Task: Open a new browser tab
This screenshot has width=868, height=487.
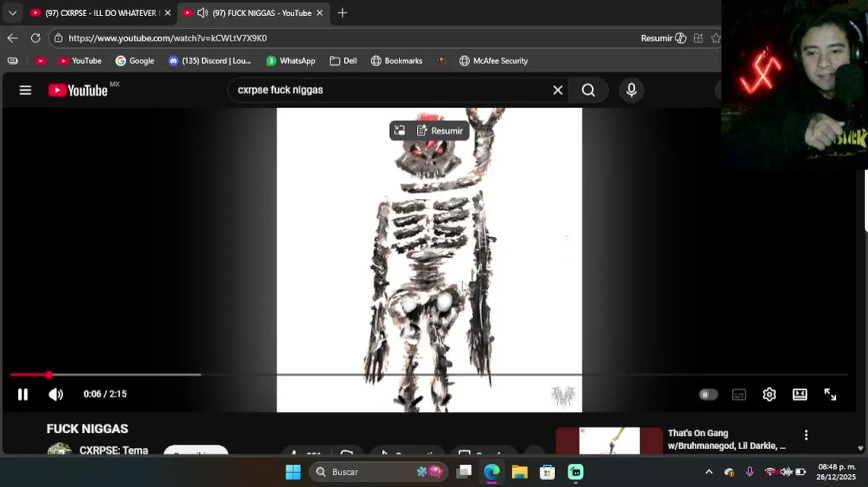Action: point(342,13)
